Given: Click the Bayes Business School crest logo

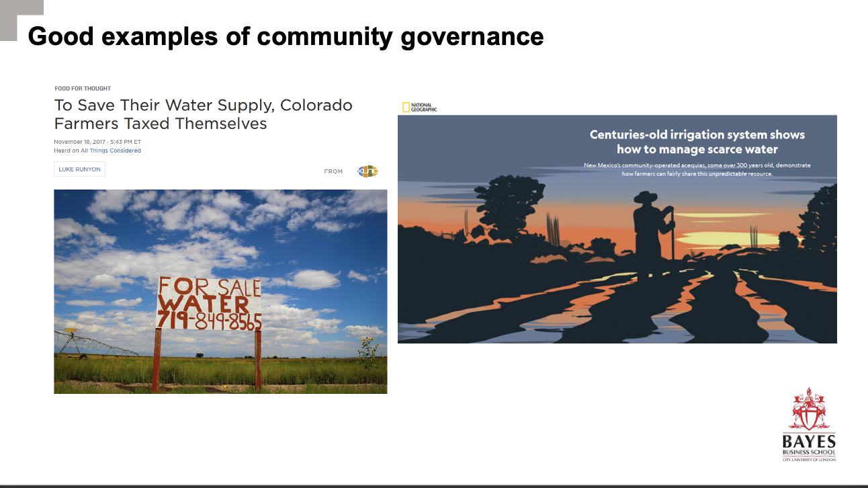Looking at the screenshot, I should pos(808,409).
